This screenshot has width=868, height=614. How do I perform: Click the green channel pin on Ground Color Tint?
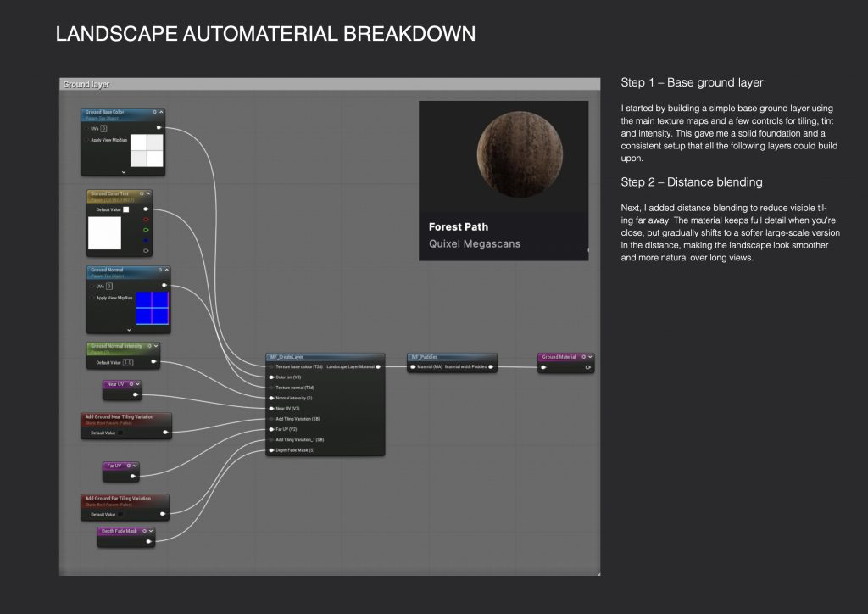point(147,230)
